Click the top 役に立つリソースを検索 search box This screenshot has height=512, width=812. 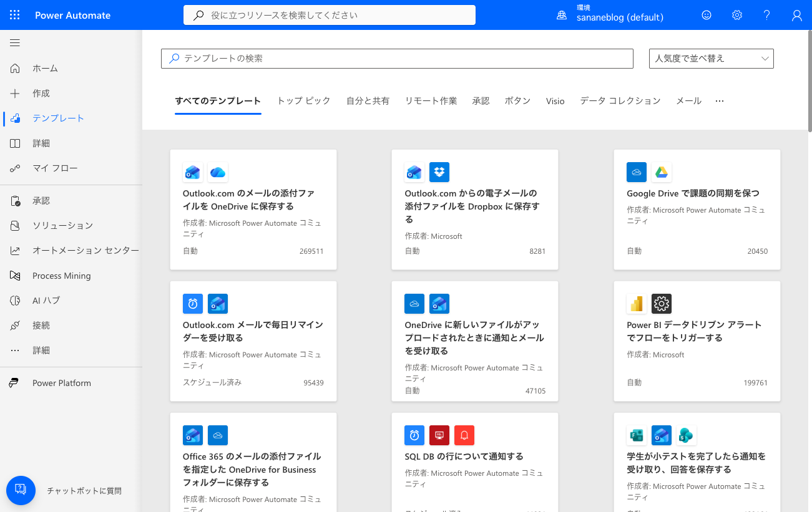330,15
